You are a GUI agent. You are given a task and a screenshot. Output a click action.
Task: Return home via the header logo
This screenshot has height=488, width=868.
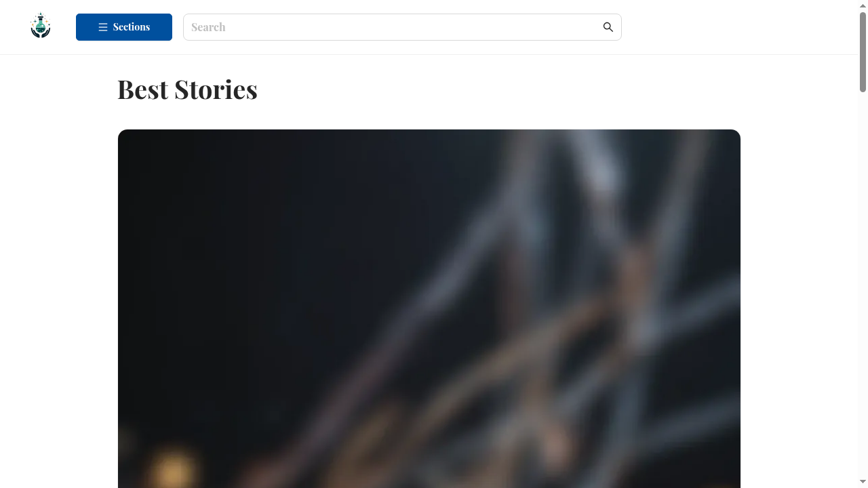tap(41, 26)
